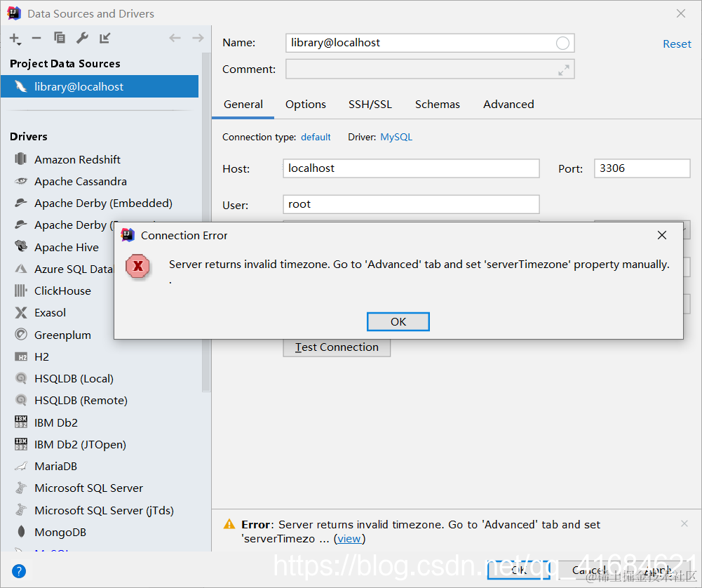Screen dimensions: 702x588
Task: Click the color circle in Name field
Action: [x=562, y=43]
